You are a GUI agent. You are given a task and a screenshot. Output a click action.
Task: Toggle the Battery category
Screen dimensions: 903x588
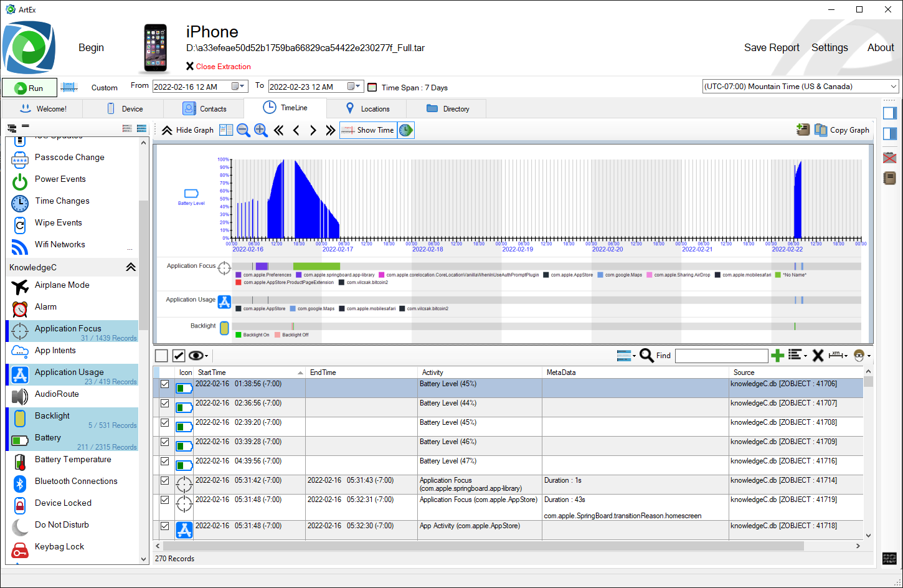72,440
